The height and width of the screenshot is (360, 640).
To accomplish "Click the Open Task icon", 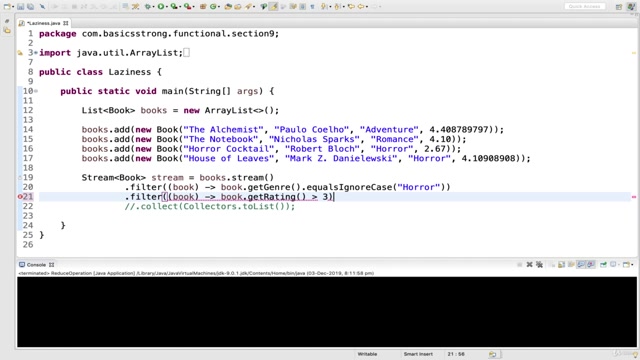I will pyautogui.click(x=238, y=7).
